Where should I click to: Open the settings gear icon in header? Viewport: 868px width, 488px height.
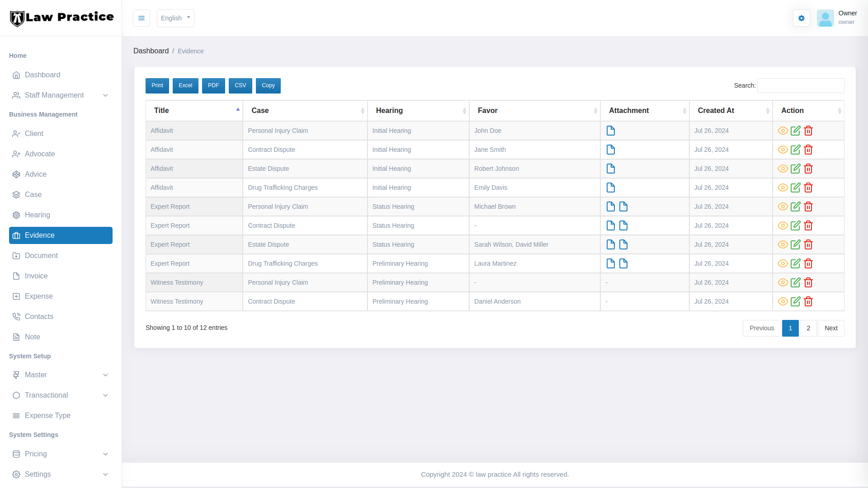pyautogui.click(x=801, y=18)
